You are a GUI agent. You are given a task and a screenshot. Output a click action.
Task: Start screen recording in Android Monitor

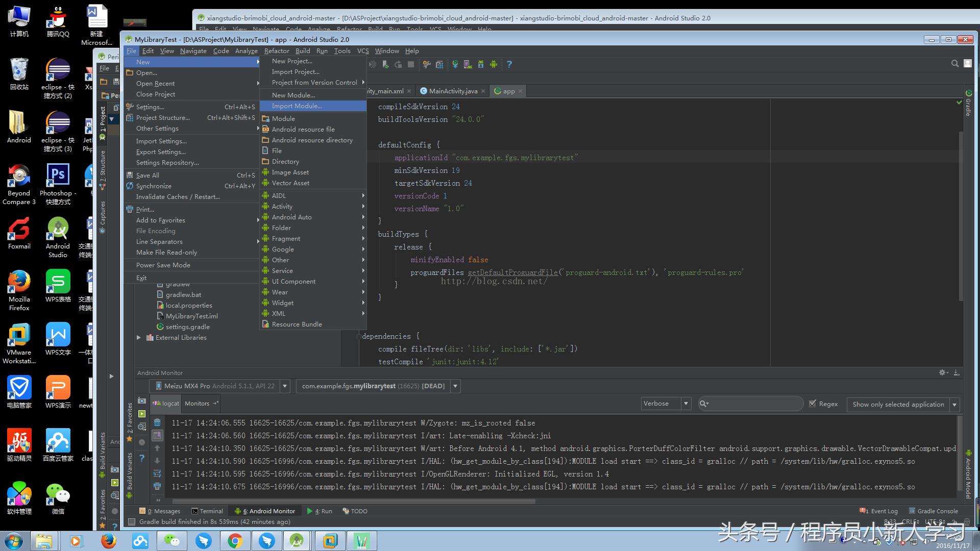(142, 413)
